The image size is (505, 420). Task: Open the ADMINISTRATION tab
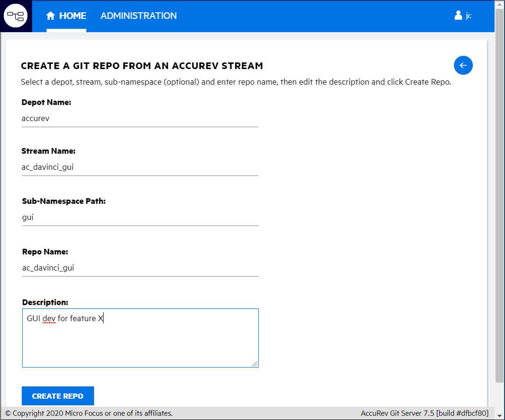coord(139,16)
